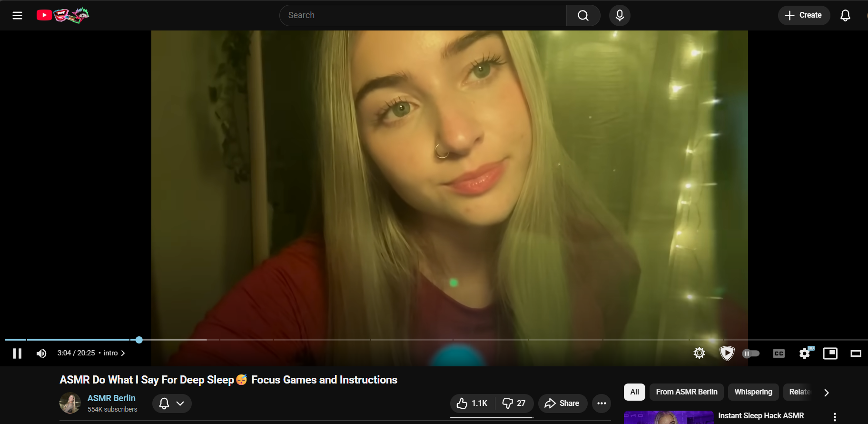Toggle the autoplay switch
This screenshot has height=424, width=868.
pos(751,353)
